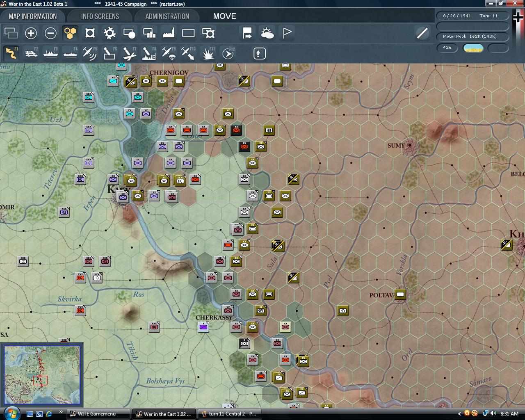Image resolution: width=525 pixels, height=420 pixels.
Task: Click the minimap overview thumbnail
Action: coord(42,375)
